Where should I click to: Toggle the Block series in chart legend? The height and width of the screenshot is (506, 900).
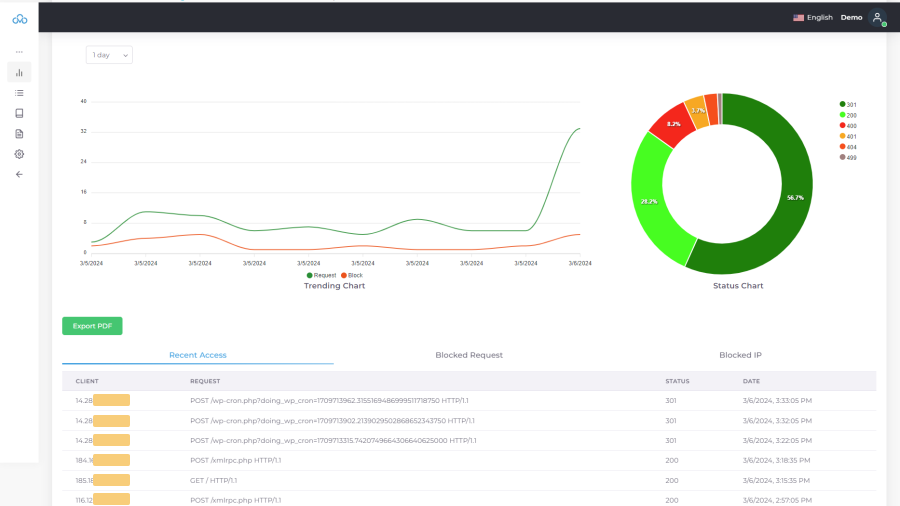[352, 275]
